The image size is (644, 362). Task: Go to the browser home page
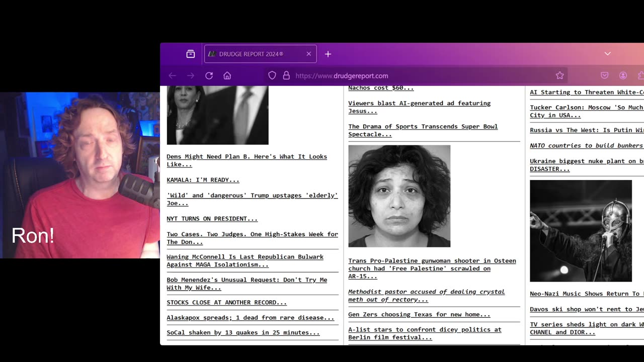pyautogui.click(x=227, y=75)
